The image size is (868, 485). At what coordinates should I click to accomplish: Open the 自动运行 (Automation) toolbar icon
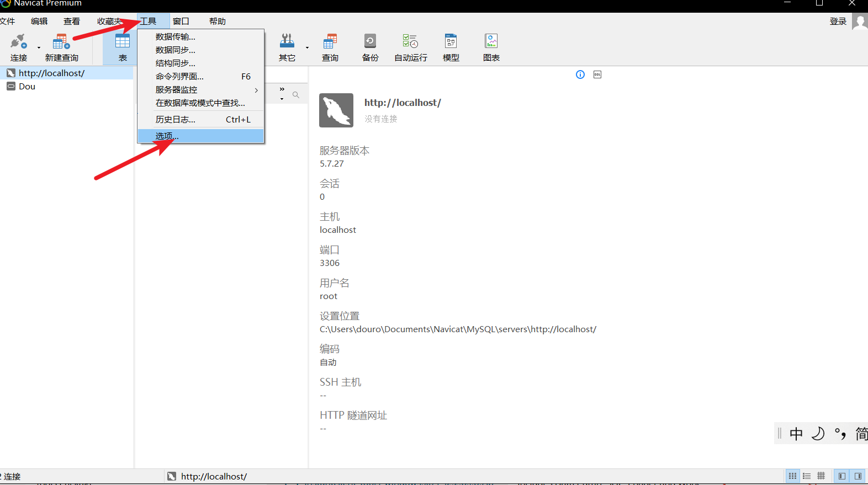point(410,47)
